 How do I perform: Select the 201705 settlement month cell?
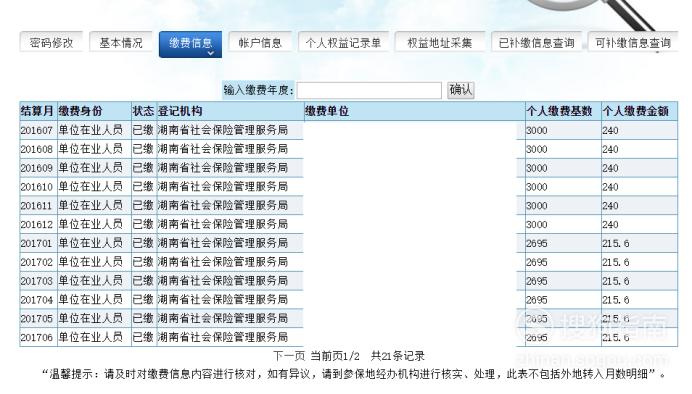coord(37,319)
